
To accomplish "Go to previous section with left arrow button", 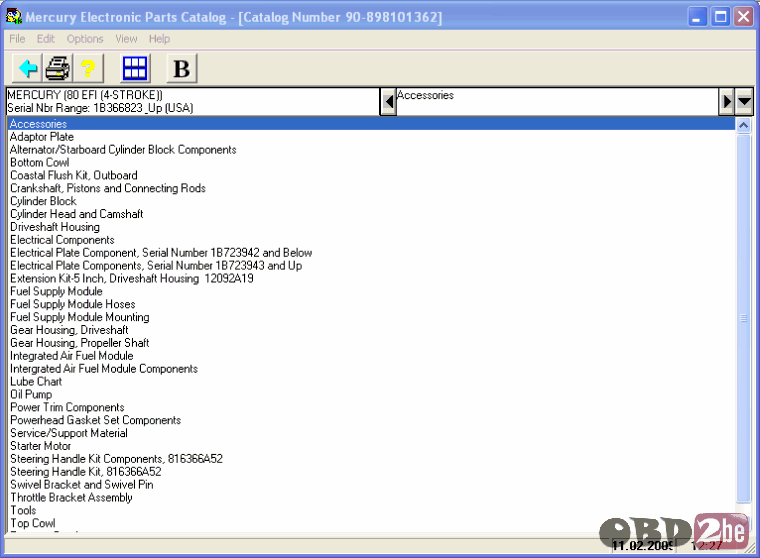I will (x=388, y=102).
